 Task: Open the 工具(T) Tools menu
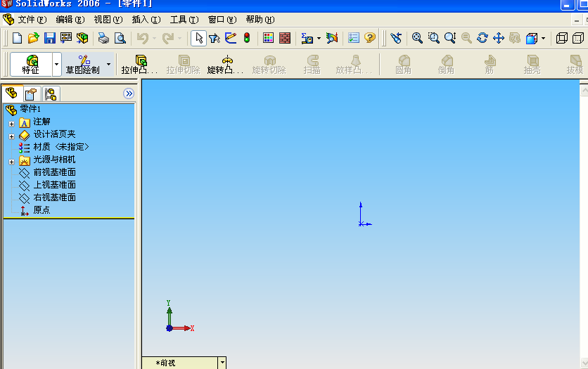(184, 20)
